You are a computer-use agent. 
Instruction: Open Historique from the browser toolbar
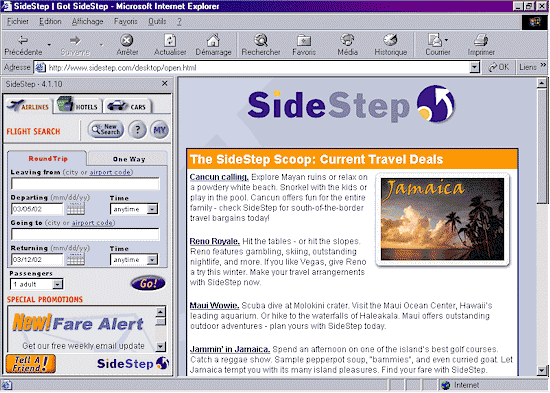[390, 45]
